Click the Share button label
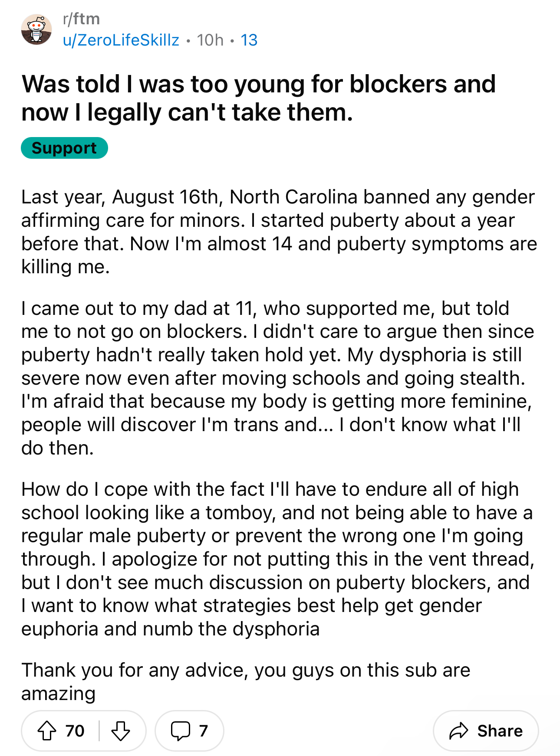 point(500,731)
